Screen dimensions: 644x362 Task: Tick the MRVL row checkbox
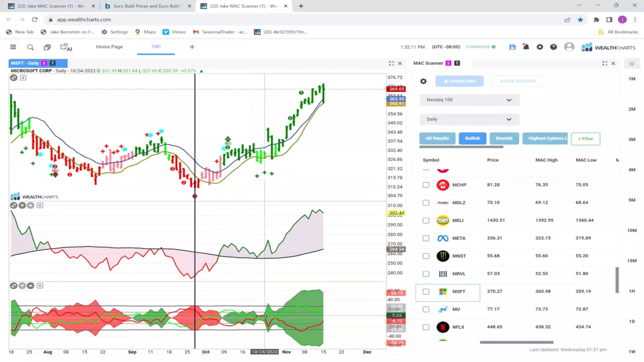coord(426,274)
